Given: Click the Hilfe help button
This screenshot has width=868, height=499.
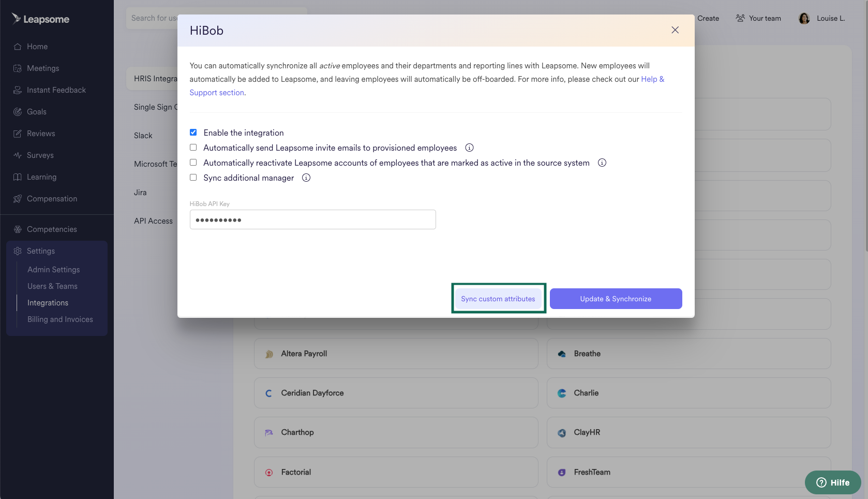Looking at the screenshot, I should [x=833, y=482].
